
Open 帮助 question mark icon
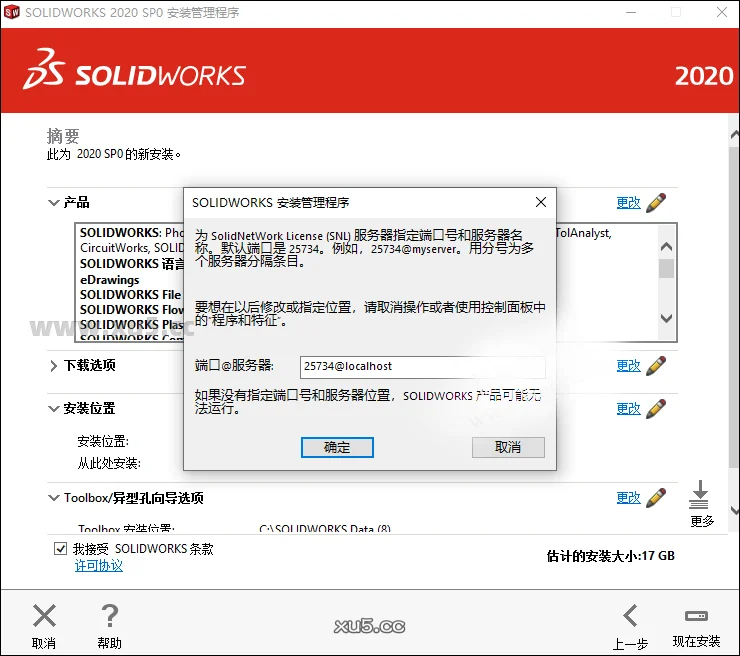(x=110, y=616)
